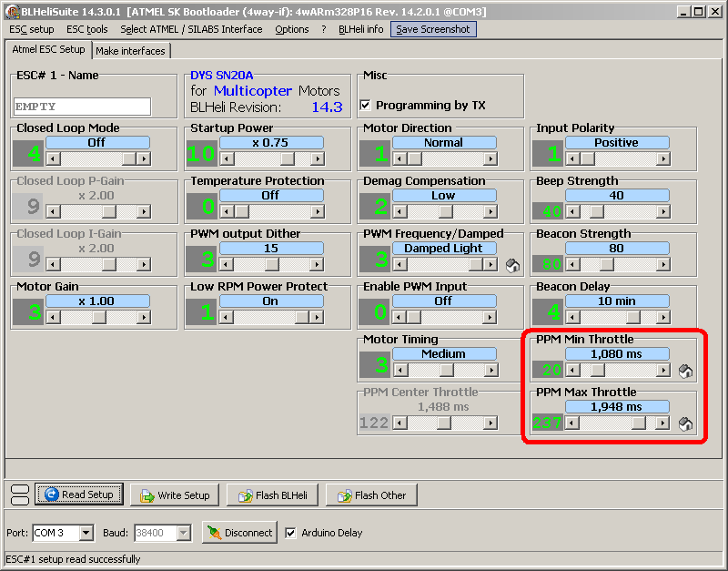Select the Atmel ESC Setup tab
Screen dimensions: 728x571
tap(48, 49)
